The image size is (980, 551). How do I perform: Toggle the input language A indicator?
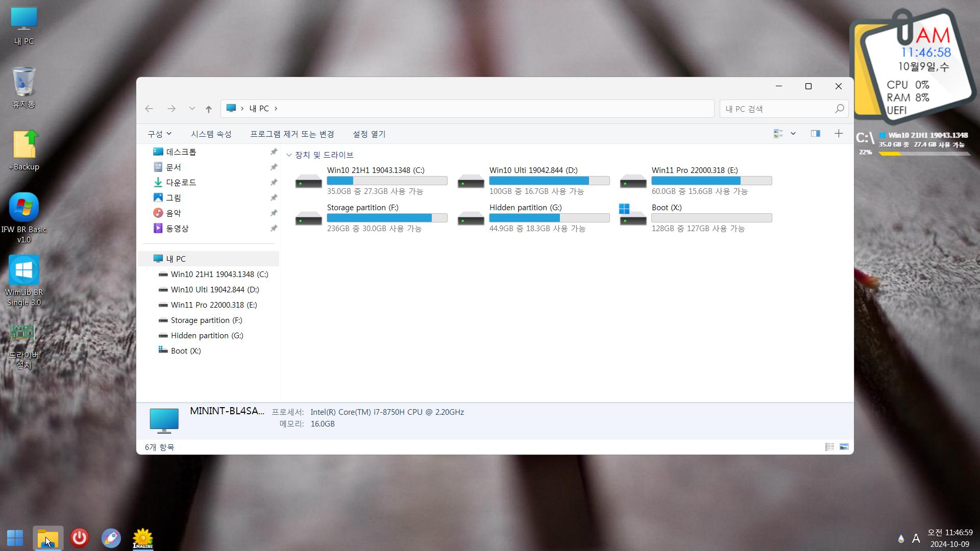[x=916, y=538]
